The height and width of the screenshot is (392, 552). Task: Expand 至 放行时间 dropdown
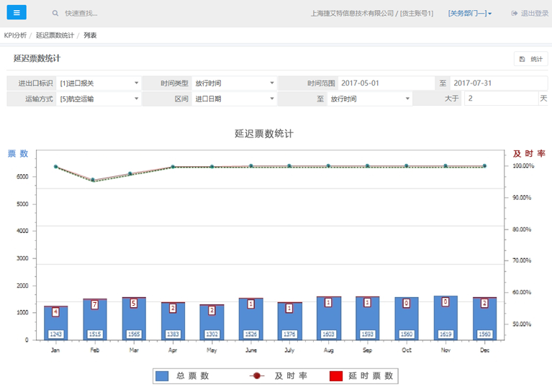pos(370,99)
